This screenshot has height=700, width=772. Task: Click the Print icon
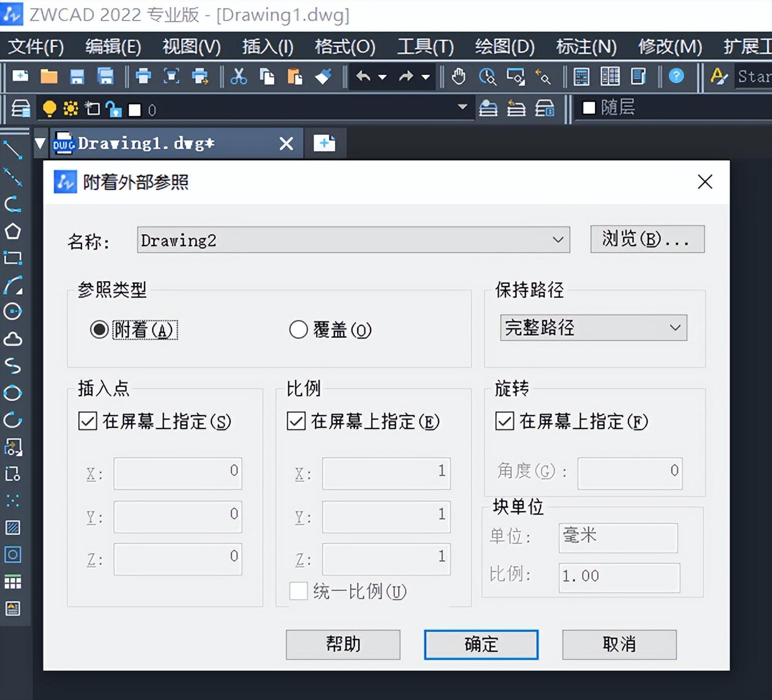click(143, 76)
